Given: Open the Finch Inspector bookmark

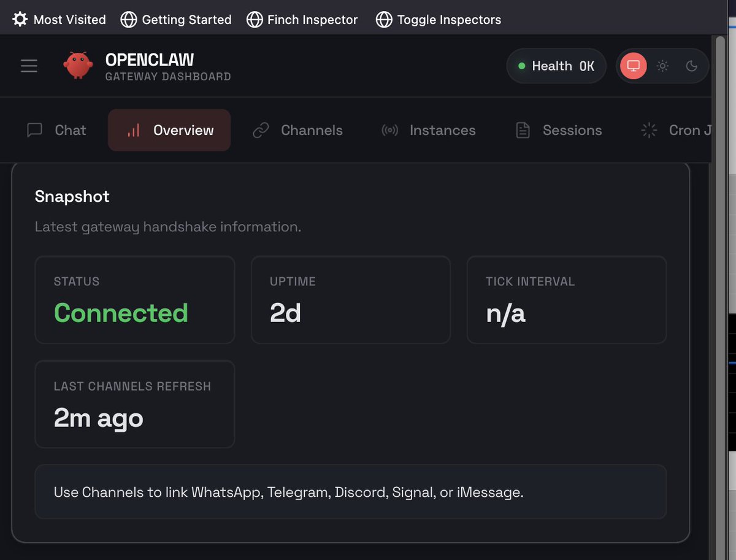Looking at the screenshot, I should pyautogui.click(x=302, y=20).
